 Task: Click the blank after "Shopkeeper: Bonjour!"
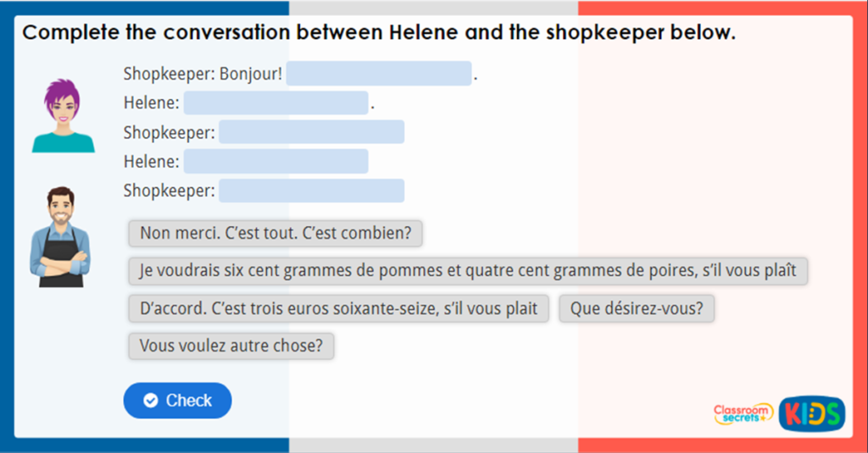379,74
